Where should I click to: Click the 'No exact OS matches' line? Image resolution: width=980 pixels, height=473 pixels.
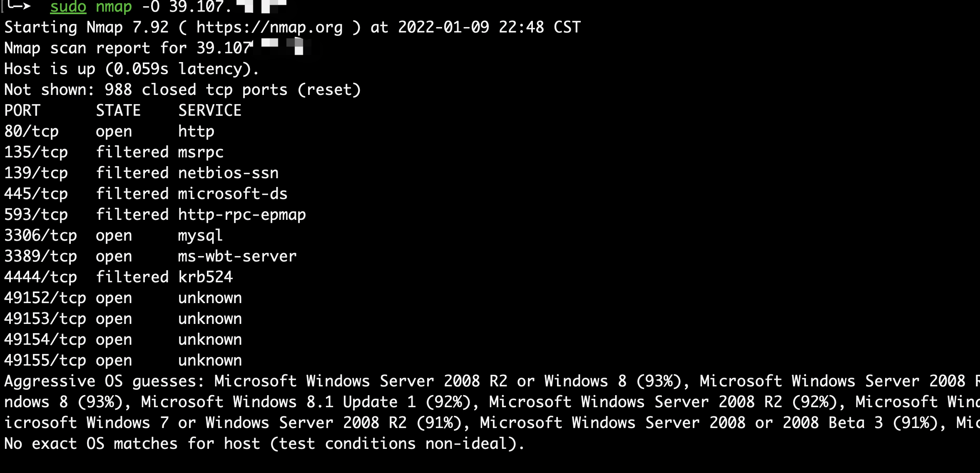point(264,444)
